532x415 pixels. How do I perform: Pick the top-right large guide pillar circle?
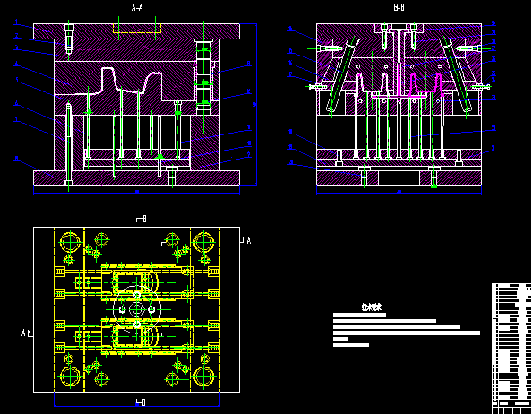coord(204,242)
